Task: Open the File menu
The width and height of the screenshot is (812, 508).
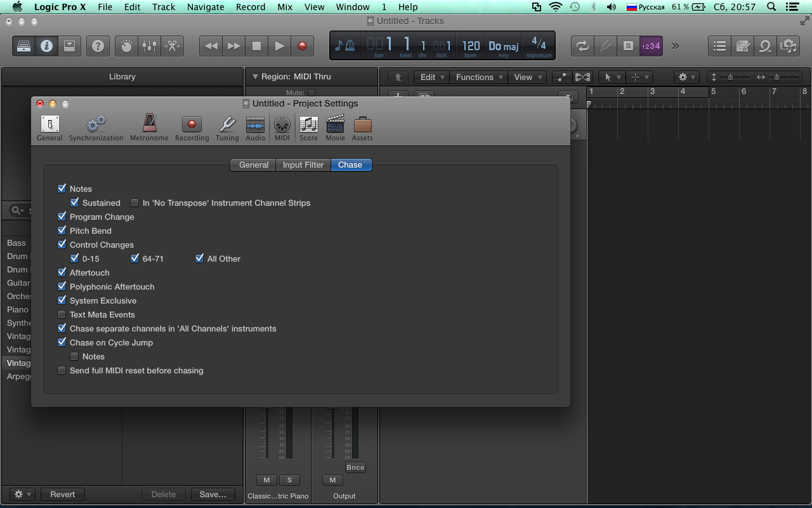Action: (105, 7)
